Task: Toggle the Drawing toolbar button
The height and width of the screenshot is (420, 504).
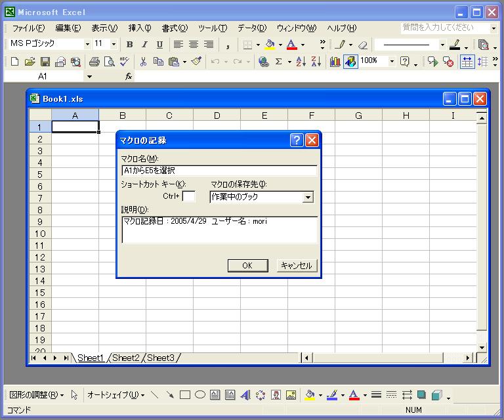Action: [350, 62]
